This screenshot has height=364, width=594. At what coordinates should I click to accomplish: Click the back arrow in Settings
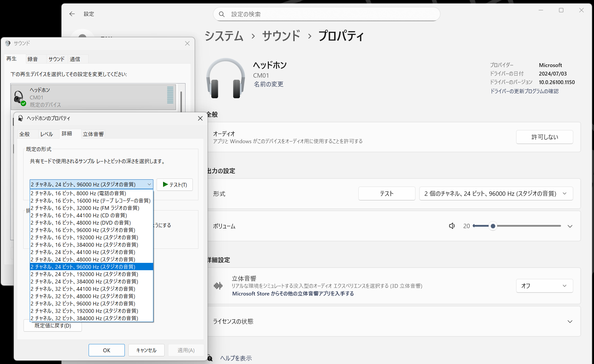72,14
